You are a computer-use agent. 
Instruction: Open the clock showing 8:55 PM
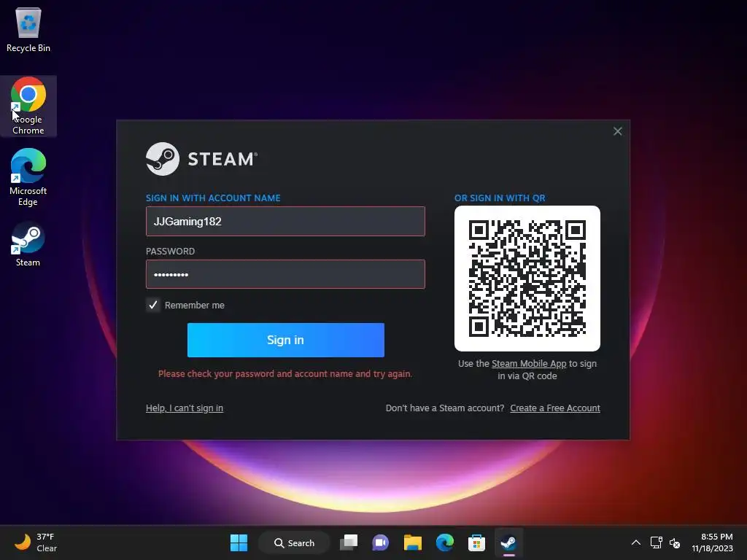(x=712, y=542)
